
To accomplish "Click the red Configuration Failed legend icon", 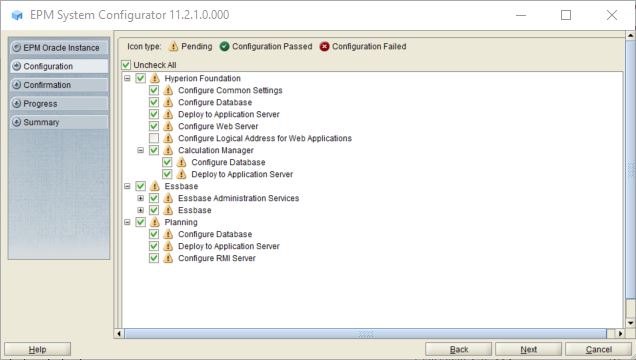I will point(324,47).
